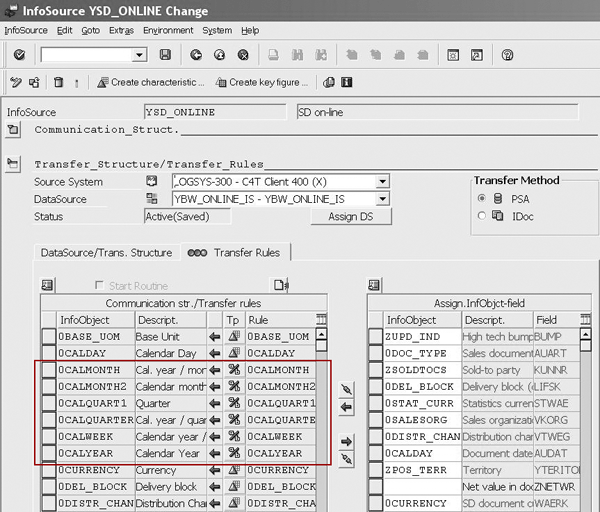
Task: Click the Delete trash can icon
Action: click(x=58, y=82)
